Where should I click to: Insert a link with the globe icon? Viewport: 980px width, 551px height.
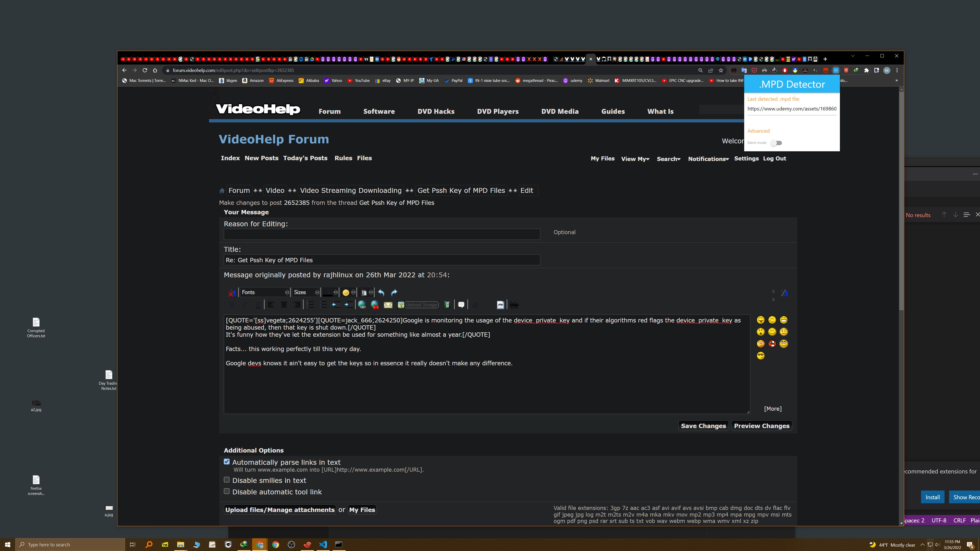point(362,305)
